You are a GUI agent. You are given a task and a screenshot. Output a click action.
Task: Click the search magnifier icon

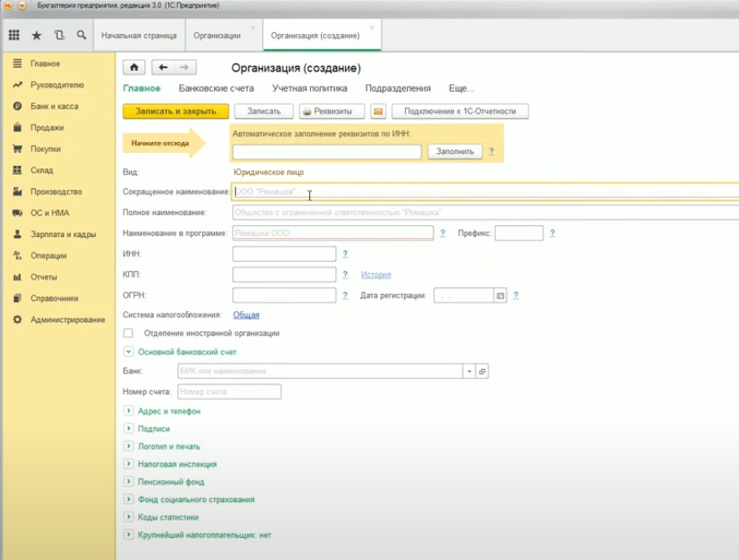pos(82,36)
